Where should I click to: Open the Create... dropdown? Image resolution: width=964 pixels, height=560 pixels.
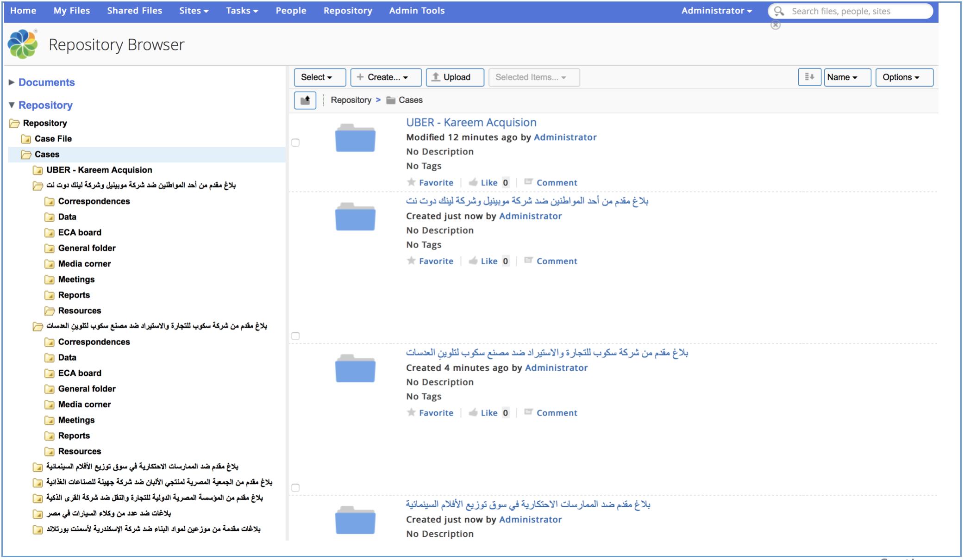coord(385,77)
